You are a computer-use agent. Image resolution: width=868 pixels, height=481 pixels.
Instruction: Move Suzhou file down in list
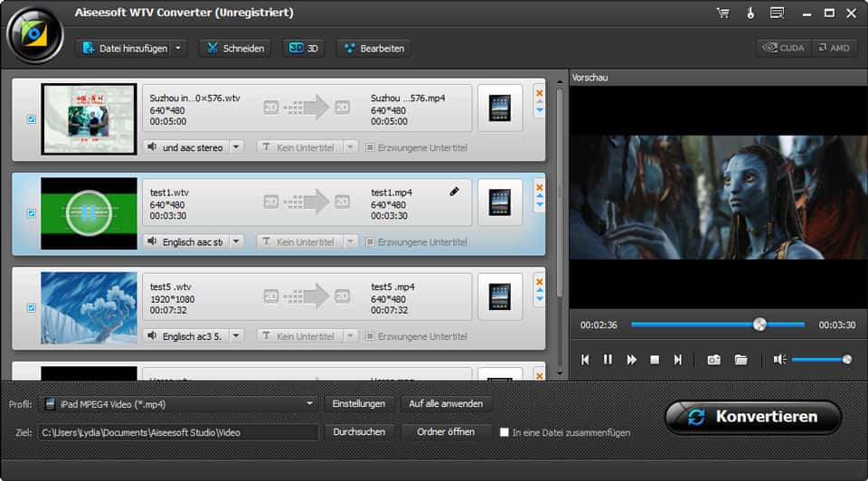(539, 111)
